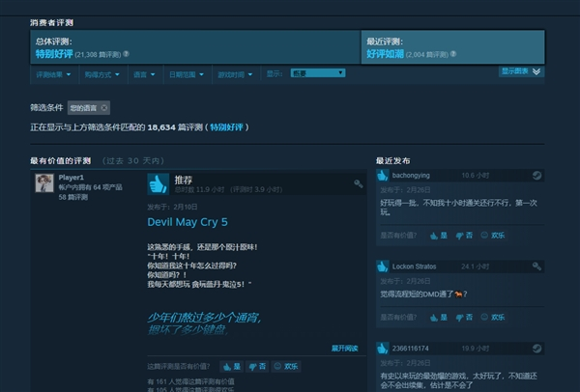Vote 否 on bachongying's review
This screenshot has height=392, width=580.
pos(464,236)
